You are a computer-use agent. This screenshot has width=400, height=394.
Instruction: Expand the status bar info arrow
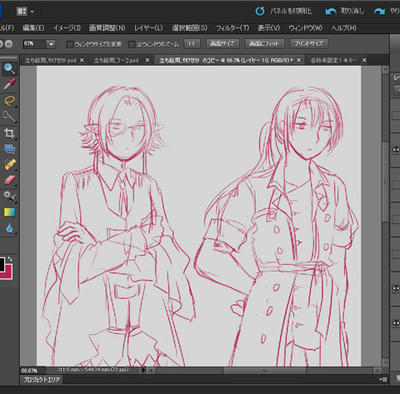(x=143, y=370)
